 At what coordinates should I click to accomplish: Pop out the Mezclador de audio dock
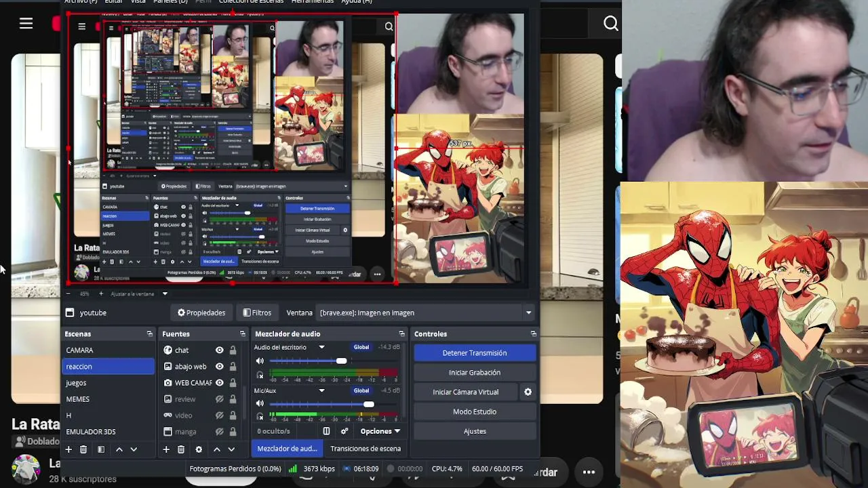(x=401, y=334)
